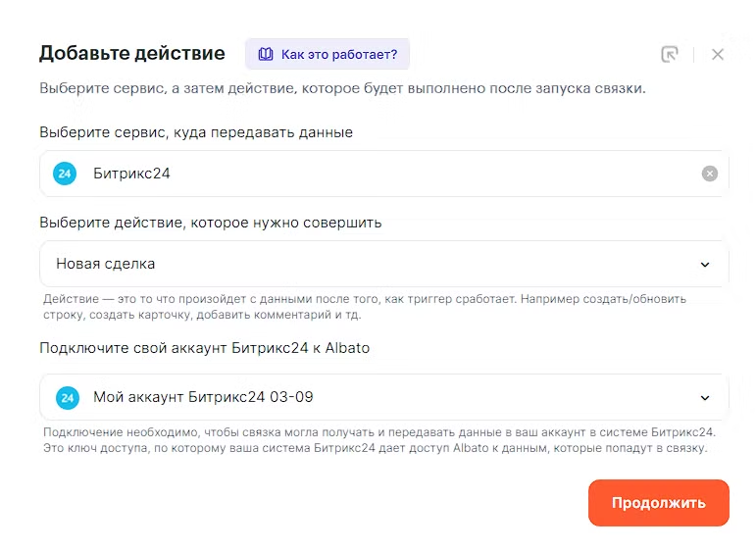Viewport: 756px width, 550px height.
Task: Click the Bitrix24 logo in the account field
Action: coord(66,397)
